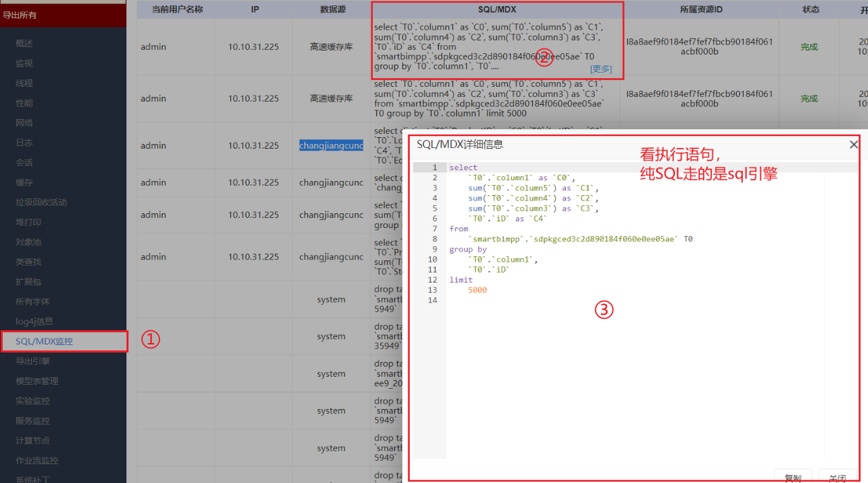Click the 当前用户名称 column header
Screen dimensions: 868x483
click(178, 10)
